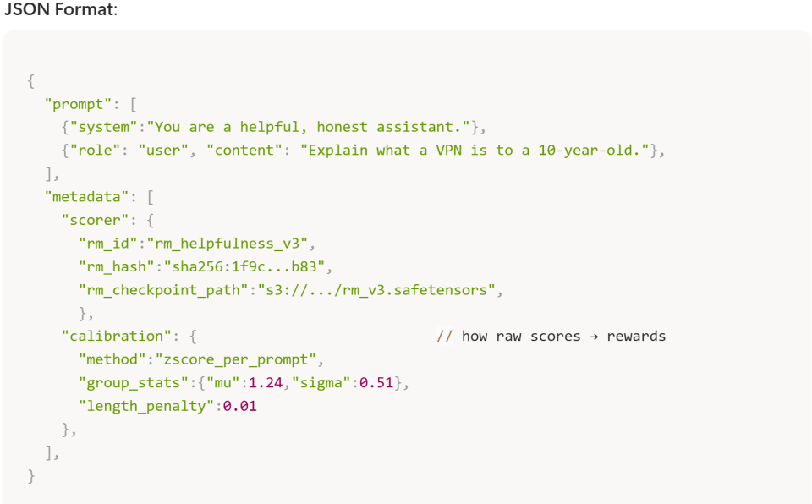Click the "sha256:1f9c...b83" hash value
This screenshot has height=504, width=812.
(249, 267)
